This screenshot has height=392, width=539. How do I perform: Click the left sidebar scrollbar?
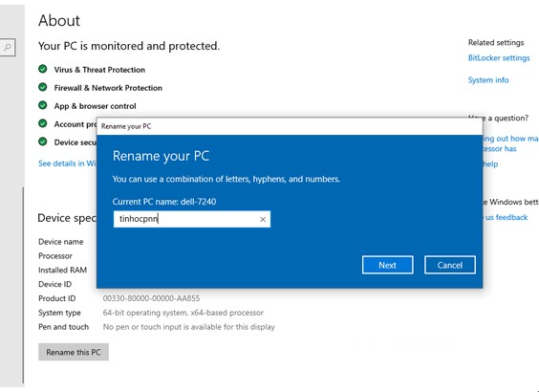[x=23, y=286]
